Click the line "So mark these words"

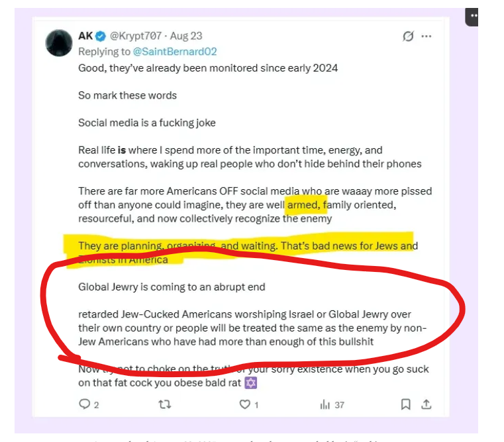(x=127, y=95)
